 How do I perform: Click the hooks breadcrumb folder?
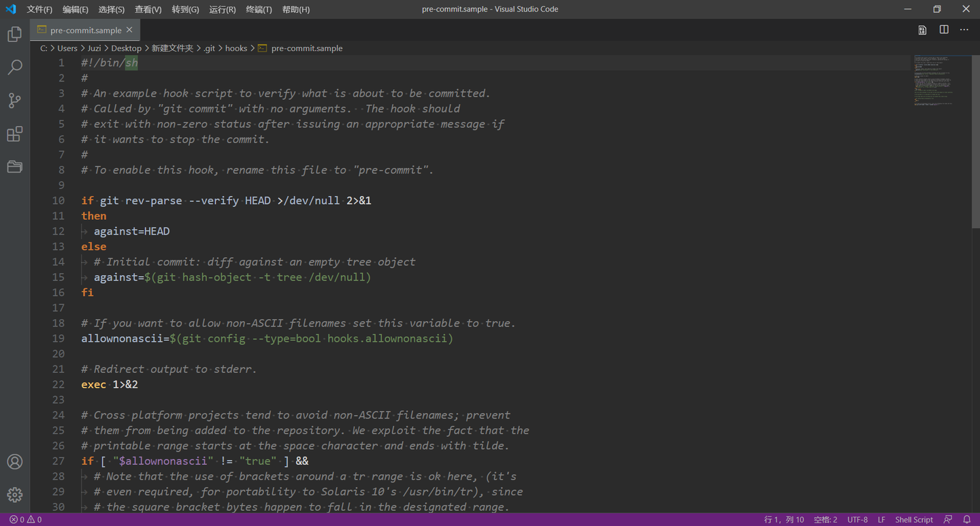coord(236,48)
